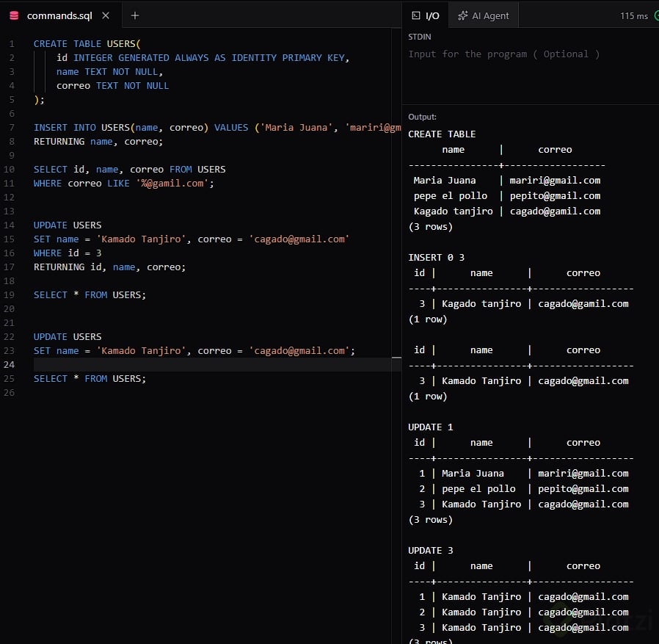The image size is (659, 644).
Task: Switch to the I/O tab
Action: [x=426, y=15]
